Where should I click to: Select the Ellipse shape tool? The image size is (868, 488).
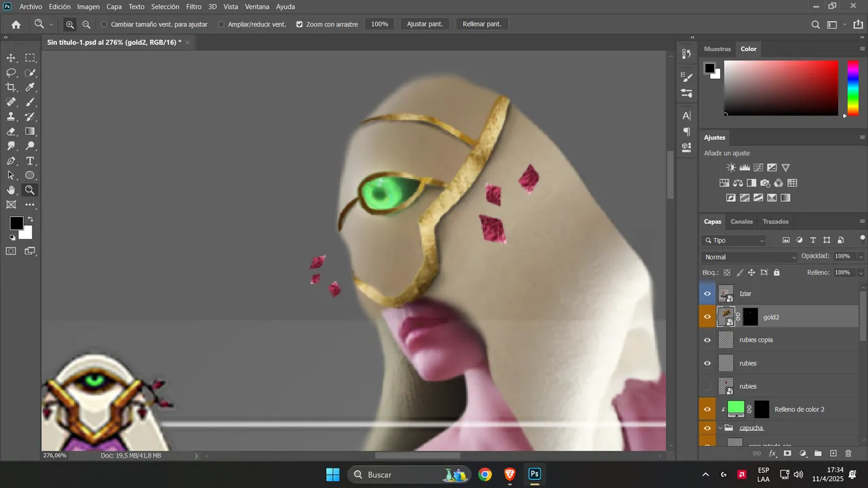click(x=31, y=176)
